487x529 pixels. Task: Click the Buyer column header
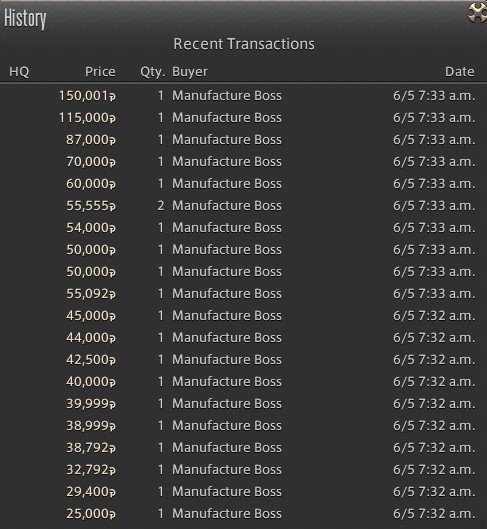tap(190, 72)
